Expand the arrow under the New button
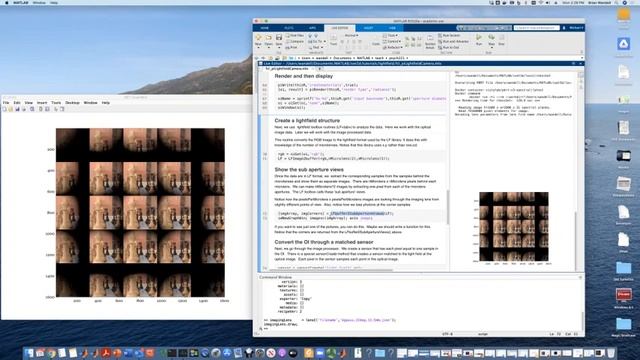The width and height of the screenshot is (640, 360). (258, 47)
